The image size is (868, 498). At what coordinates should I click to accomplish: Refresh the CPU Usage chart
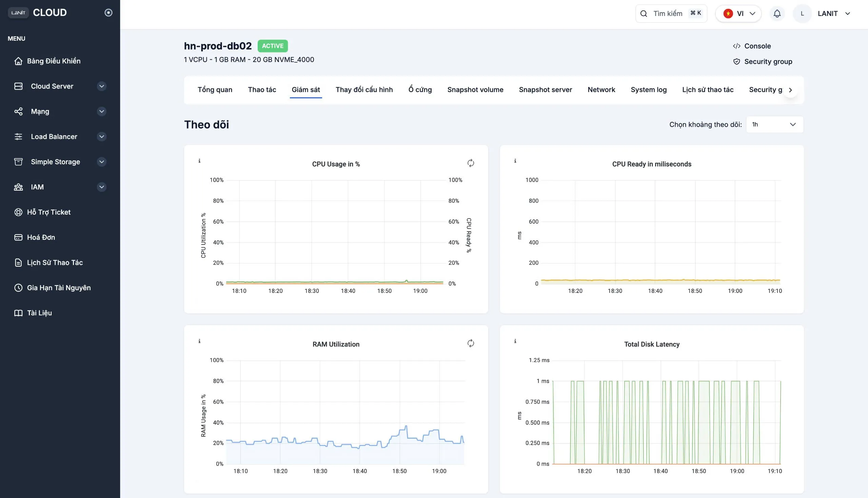coord(471,163)
